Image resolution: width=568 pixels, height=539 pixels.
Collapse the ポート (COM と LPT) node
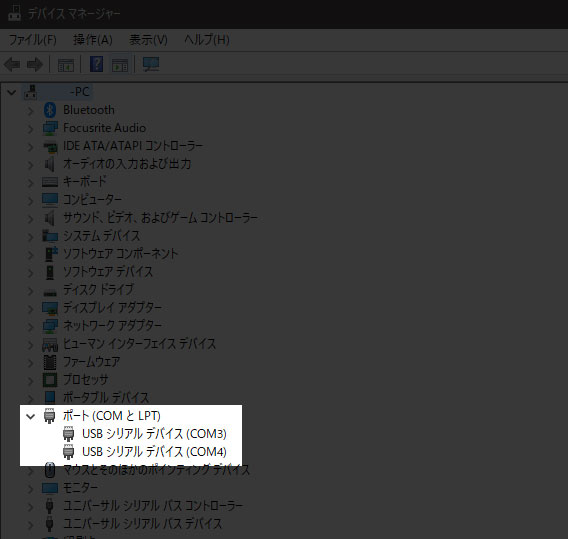30,417
